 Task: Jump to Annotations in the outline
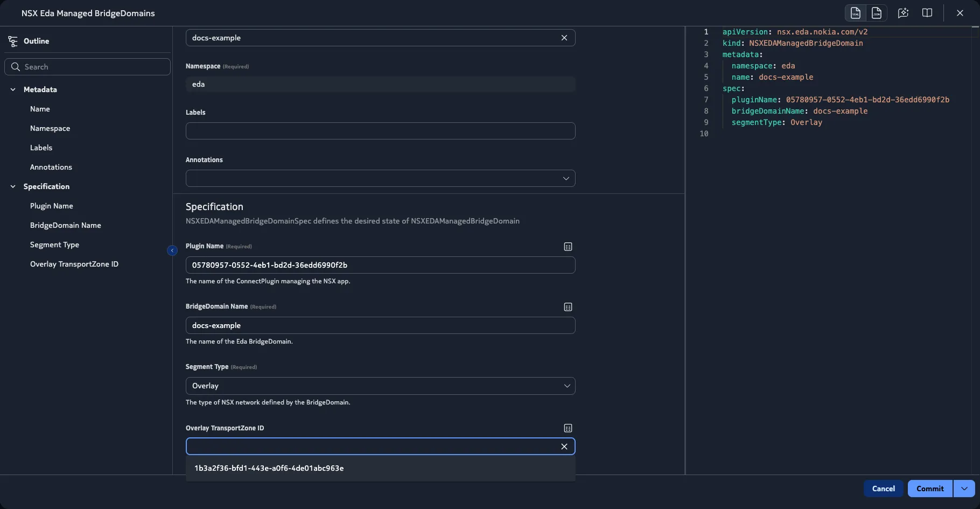tap(51, 167)
